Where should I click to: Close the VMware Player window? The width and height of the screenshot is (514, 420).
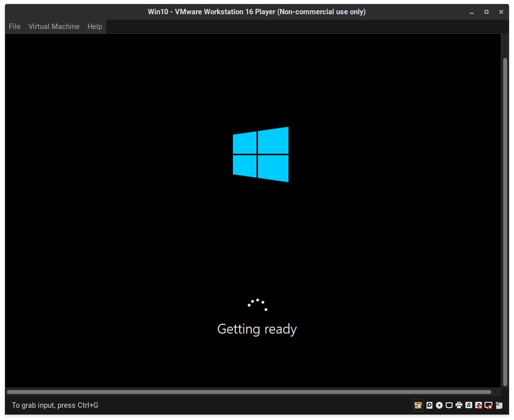tap(501, 12)
